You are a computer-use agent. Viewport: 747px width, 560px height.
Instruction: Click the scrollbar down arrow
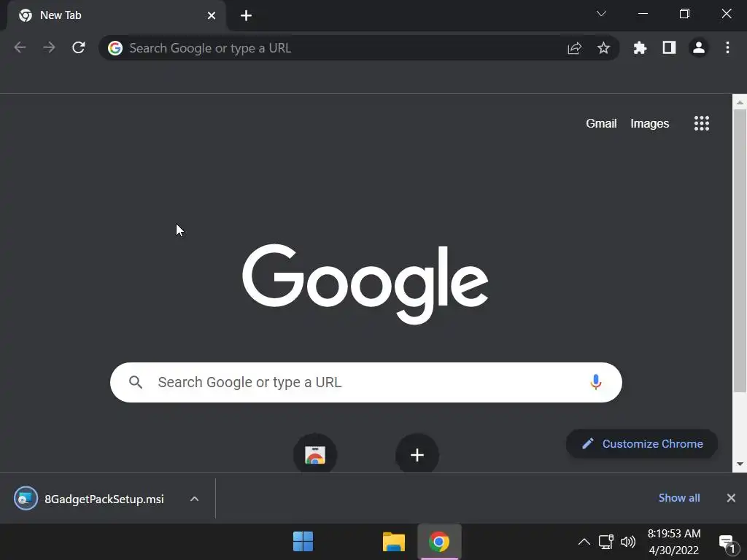click(x=740, y=464)
